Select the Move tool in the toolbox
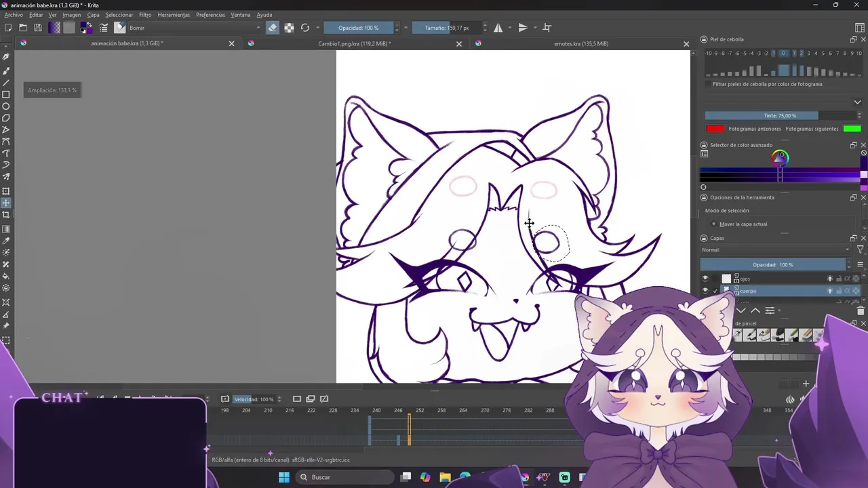Viewport: 868px width, 488px height. tap(6, 203)
